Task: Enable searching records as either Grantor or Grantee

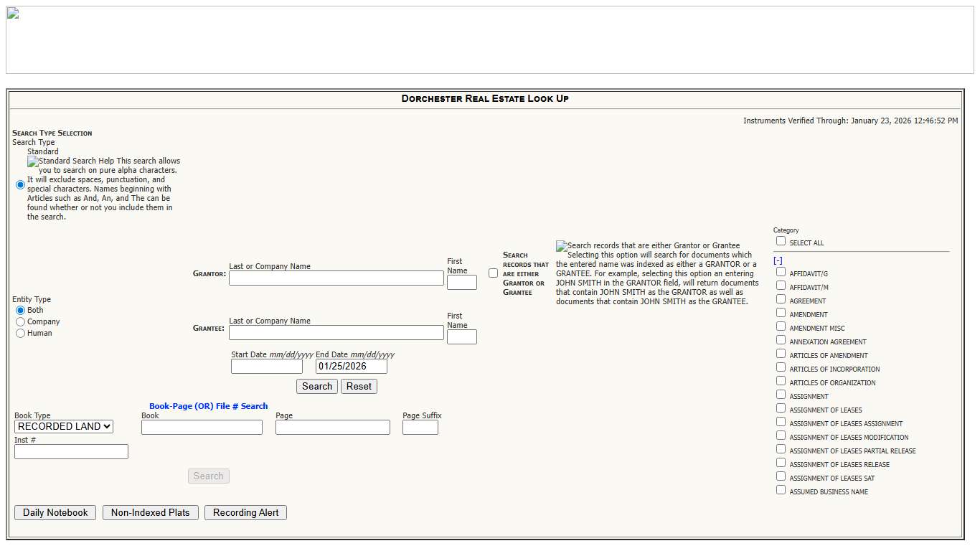Action: [x=493, y=273]
